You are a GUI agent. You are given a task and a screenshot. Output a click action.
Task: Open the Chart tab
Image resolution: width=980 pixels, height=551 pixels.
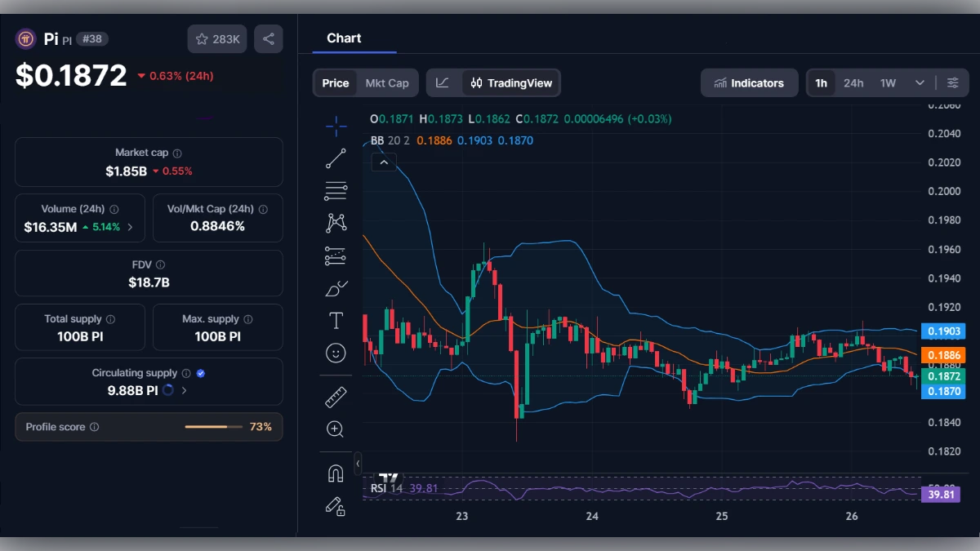click(x=344, y=38)
